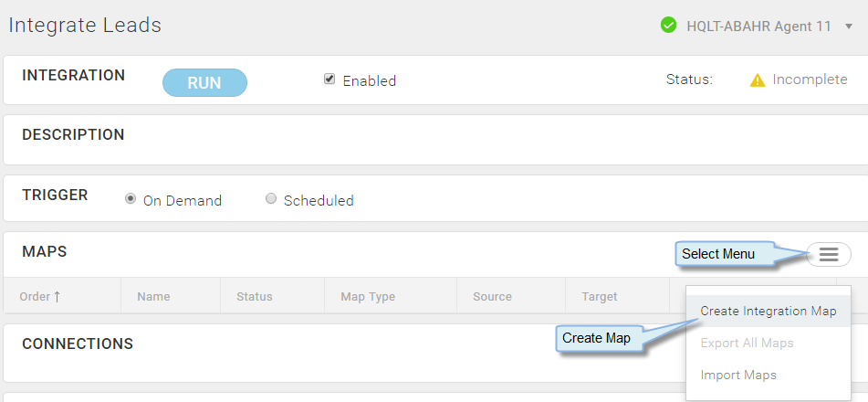Sort maps by Name column header
This screenshot has height=402, width=868.
point(153,297)
